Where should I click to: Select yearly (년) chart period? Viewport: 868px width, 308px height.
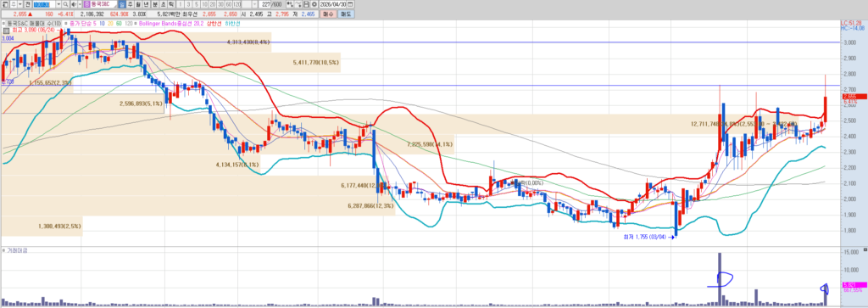point(146,4)
